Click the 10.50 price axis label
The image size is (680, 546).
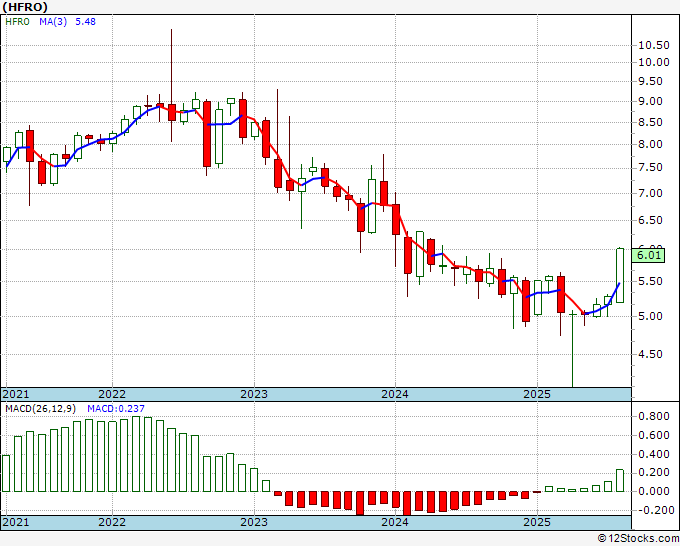tap(654, 45)
